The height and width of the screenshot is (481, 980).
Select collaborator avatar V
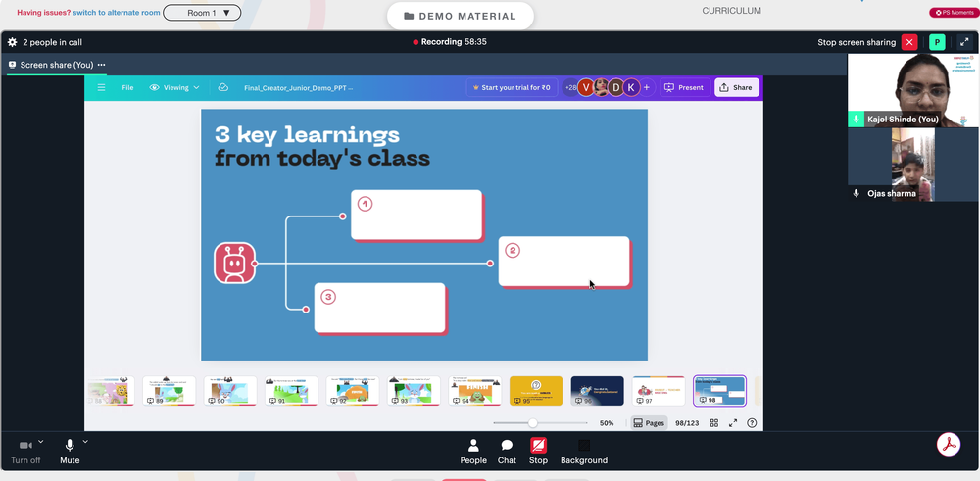tap(586, 87)
